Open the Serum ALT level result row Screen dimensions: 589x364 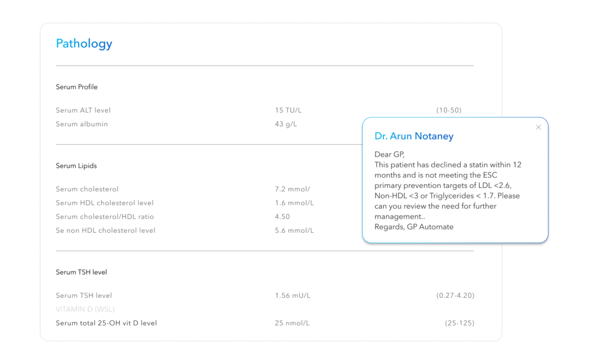click(83, 110)
